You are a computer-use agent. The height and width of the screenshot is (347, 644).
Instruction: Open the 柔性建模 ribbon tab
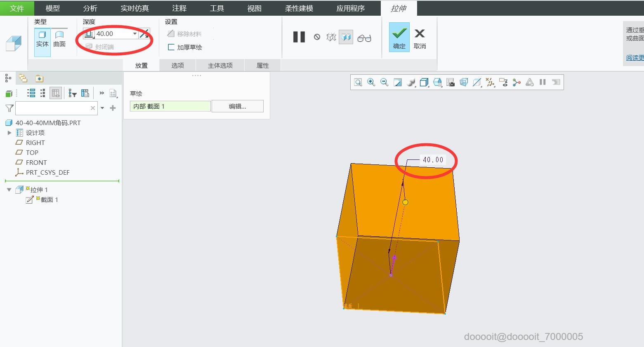[x=299, y=8]
